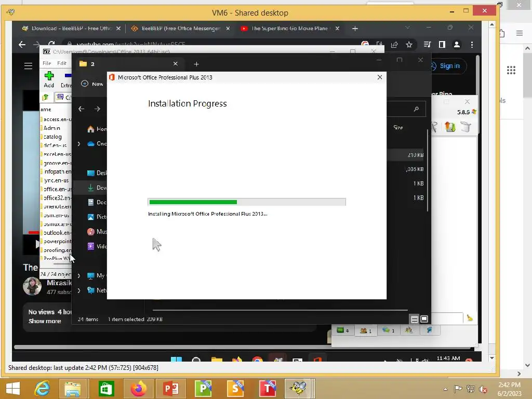The height and width of the screenshot is (399, 532).
Task: Open the Chrome three-dot menu
Action: coord(472,45)
